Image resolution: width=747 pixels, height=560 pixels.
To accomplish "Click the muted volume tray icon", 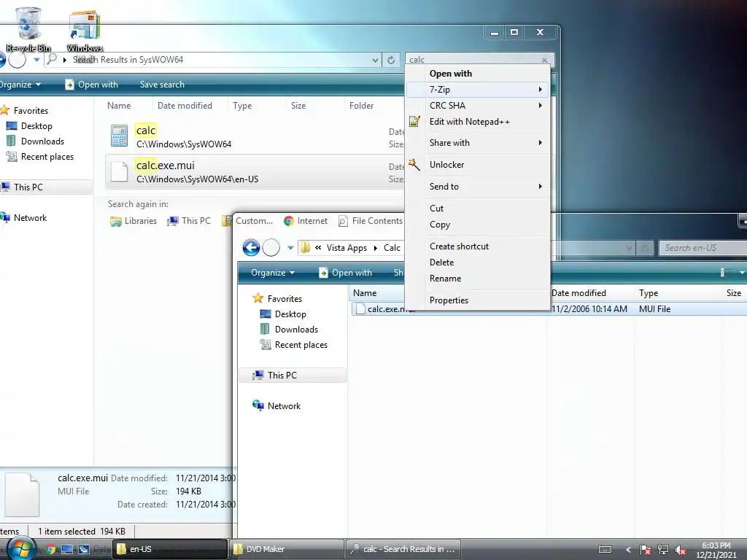I will pos(681,550).
